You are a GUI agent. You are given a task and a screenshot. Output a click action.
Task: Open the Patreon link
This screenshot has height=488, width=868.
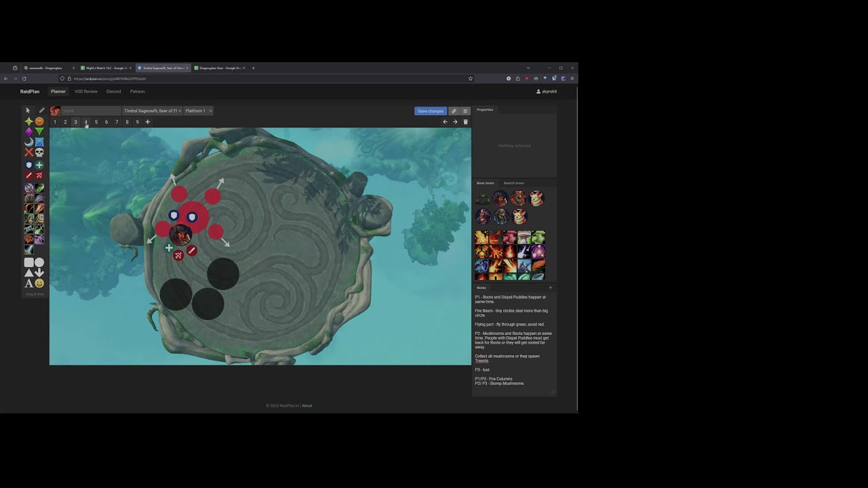point(138,91)
